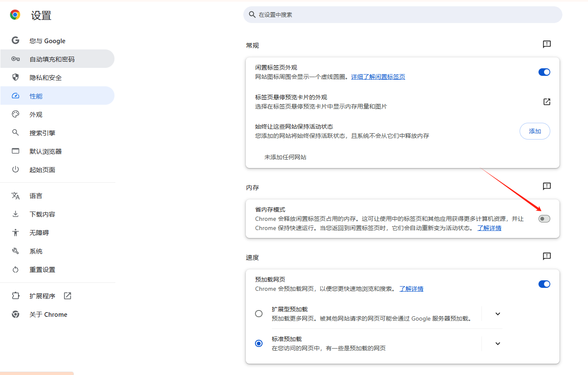Click the 设置 page title
This screenshot has width=588, height=375.
point(41,16)
